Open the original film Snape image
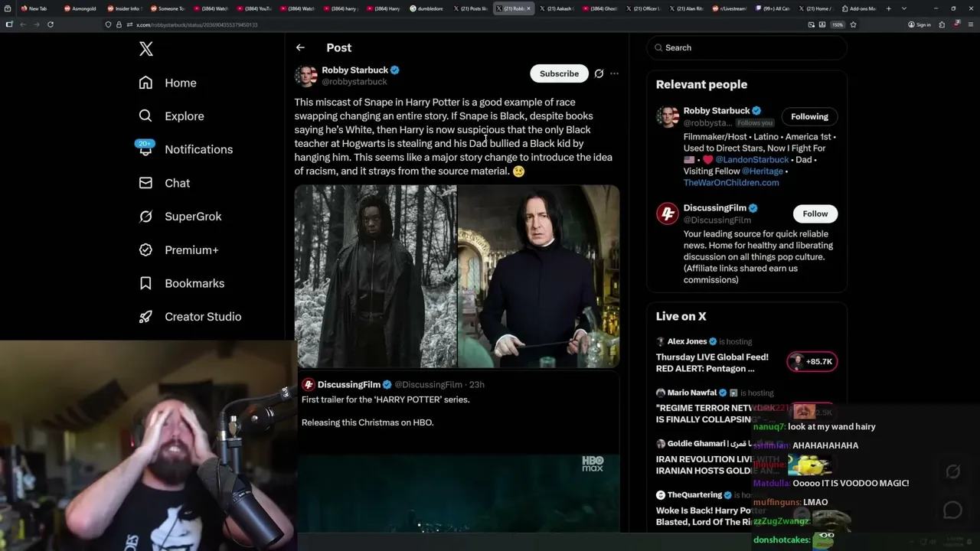The image size is (980, 551). 539,276
